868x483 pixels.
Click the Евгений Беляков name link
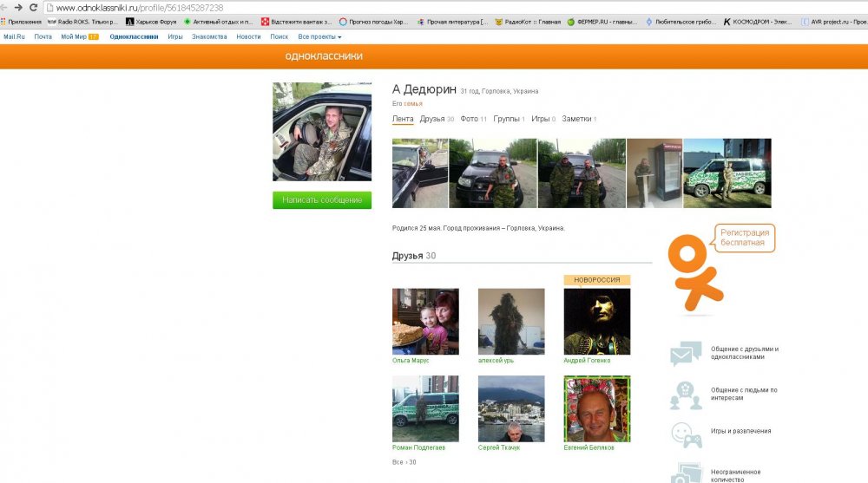coord(589,447)
